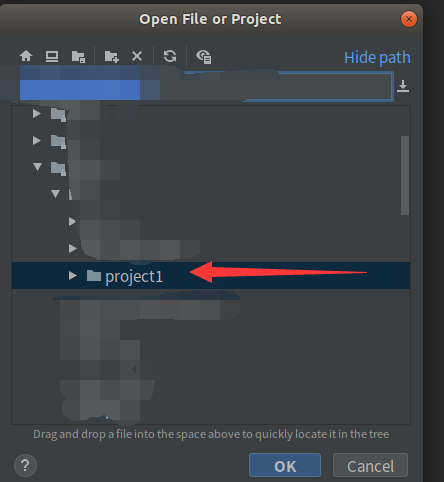Focus the path input field
This screenshot has width=444, height=482.
(203, 86)
